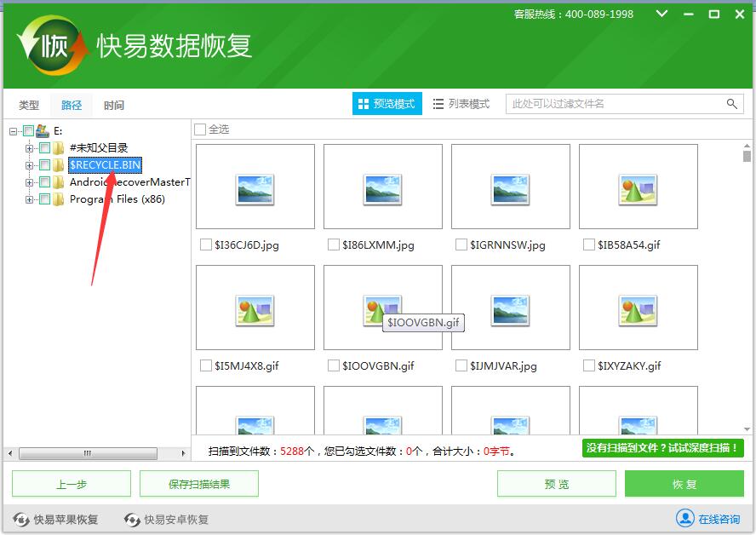
Task: Tick the $RECYCLE.BIN folder checkbox
Action: [44, 165]
